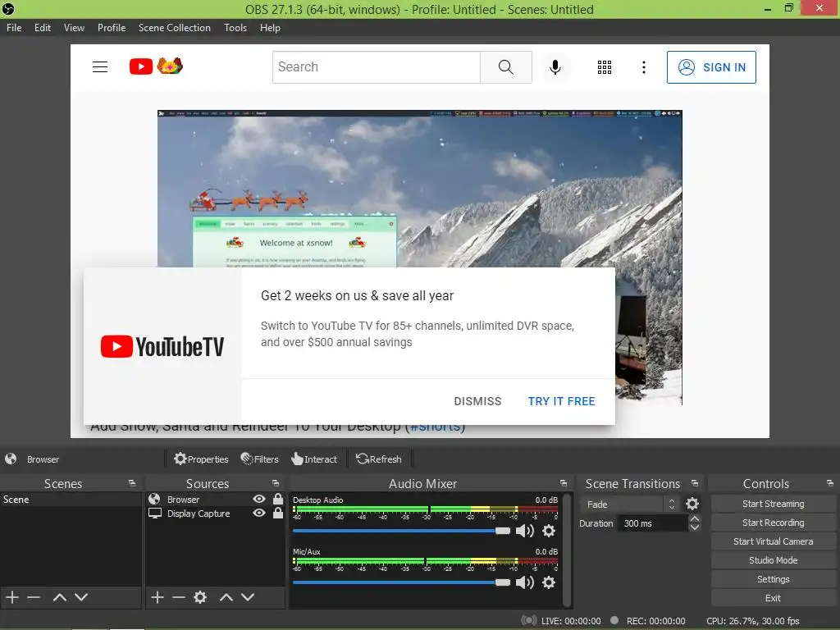Image resolution: width=840 pixels, height=630 pixels.
Task: Dismiss the YouTube TV promotion
Action: (477, 401)
